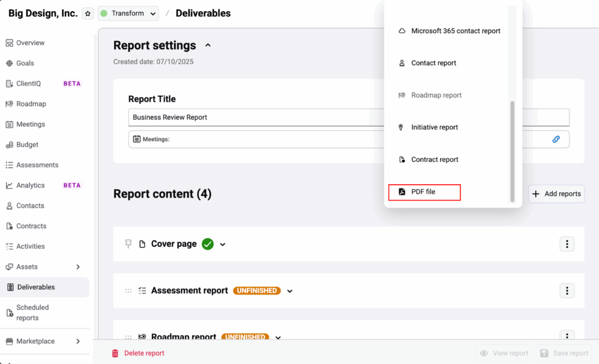Click the drag handle beside Assessment report
This screenshot has width=599, height=364.
128,290
